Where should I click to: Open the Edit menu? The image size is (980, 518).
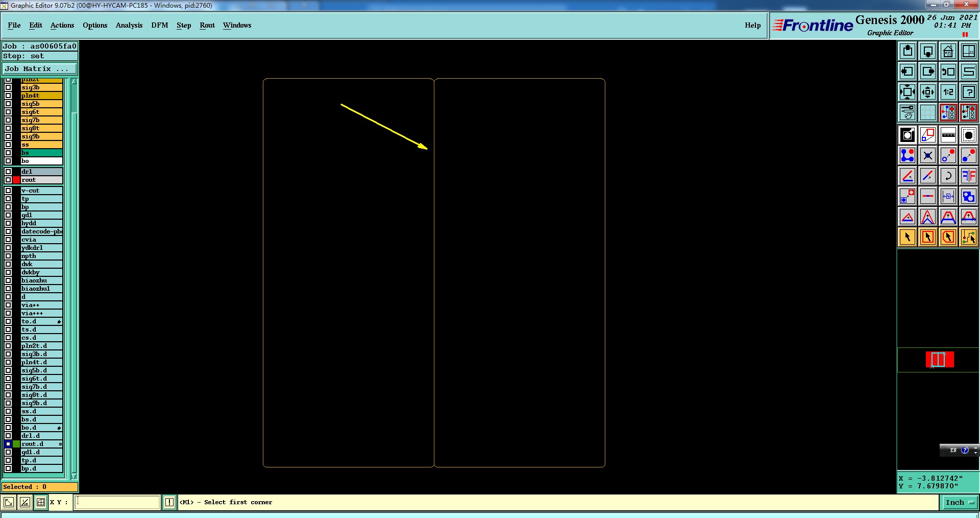coord(36,25)
